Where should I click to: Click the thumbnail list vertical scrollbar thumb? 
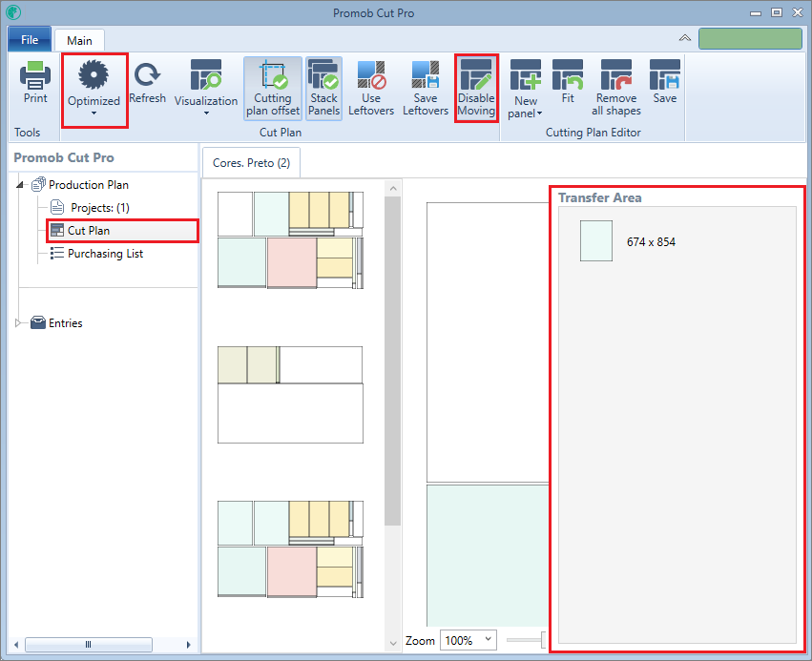click(x=393, y=361)
